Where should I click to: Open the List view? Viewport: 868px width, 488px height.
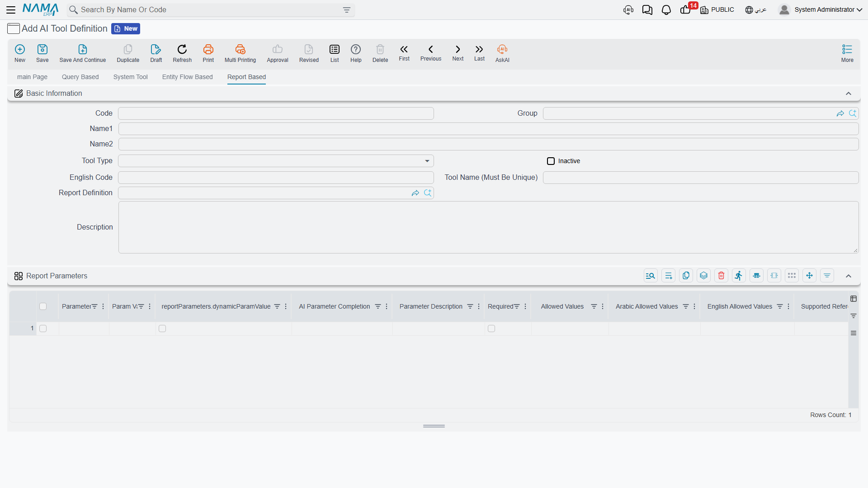point(335,53)
